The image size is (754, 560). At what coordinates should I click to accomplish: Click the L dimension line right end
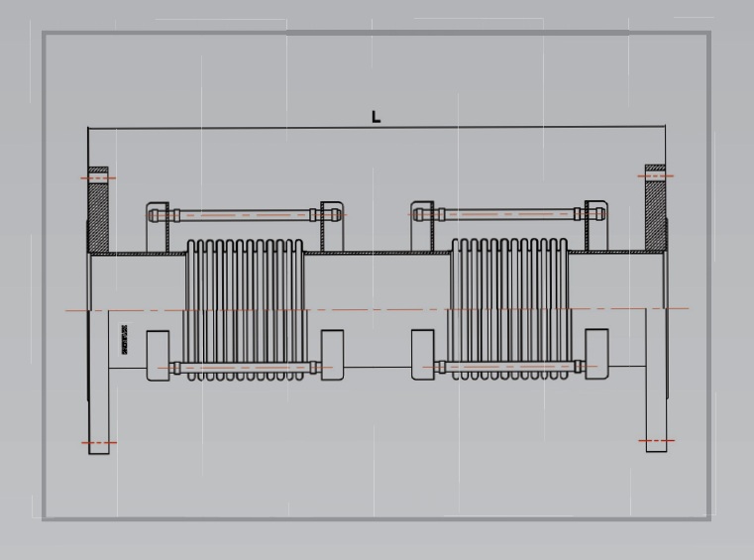(666, 126)
